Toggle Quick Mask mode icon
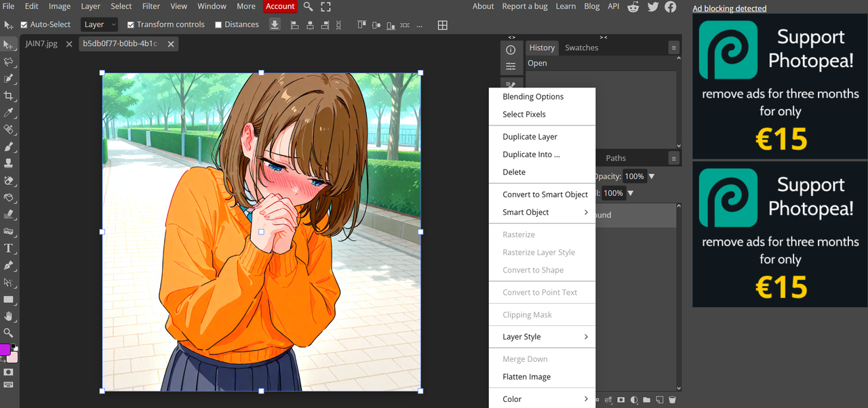Screen dimensions: 868x408 click(x=9, y=372)
